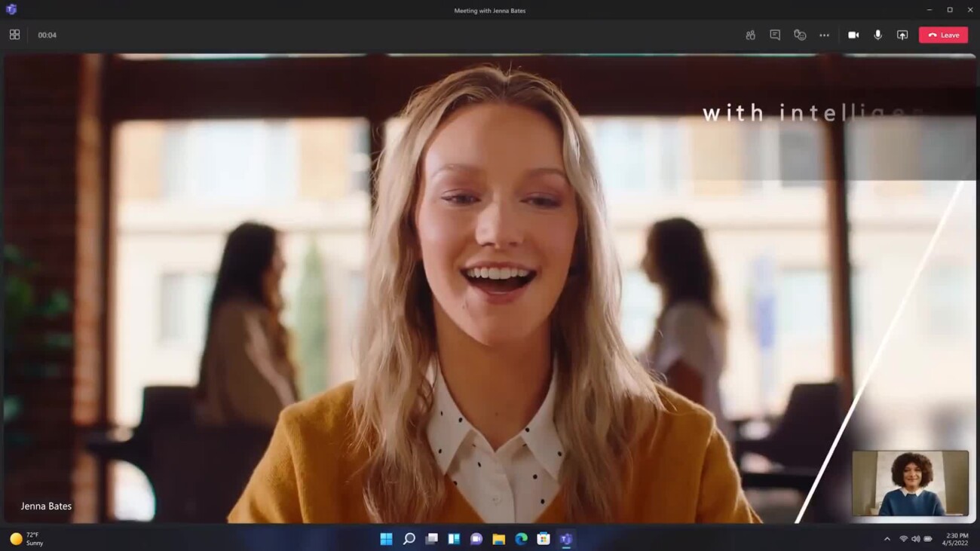Open the reactions picker

(x=799, y=35)
